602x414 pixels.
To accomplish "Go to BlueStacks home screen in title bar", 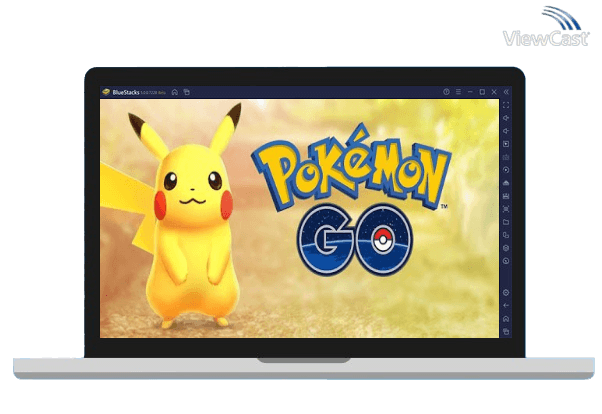I will click(x=175, y=92).
